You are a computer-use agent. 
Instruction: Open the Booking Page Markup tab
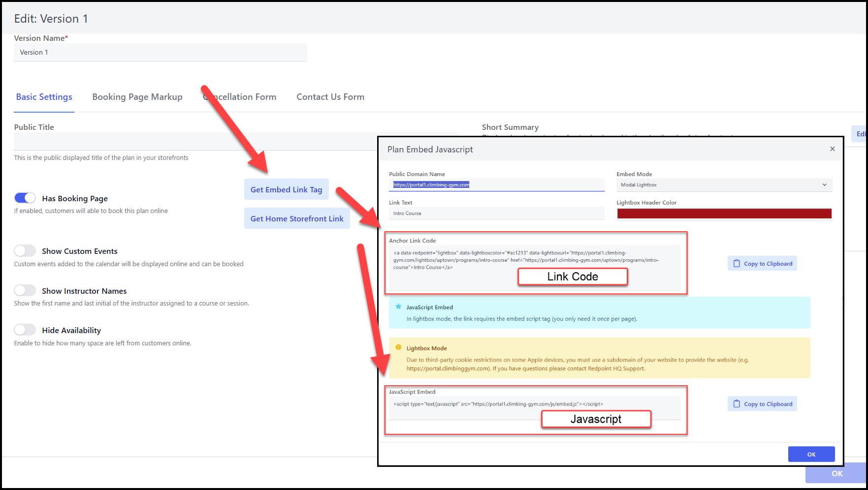[137, 97]
